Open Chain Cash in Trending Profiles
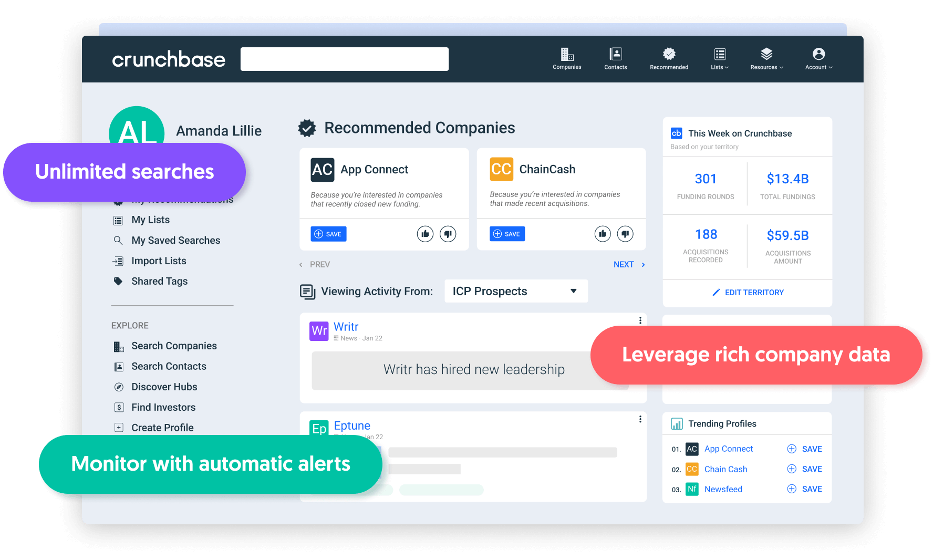 click(725, 470)
